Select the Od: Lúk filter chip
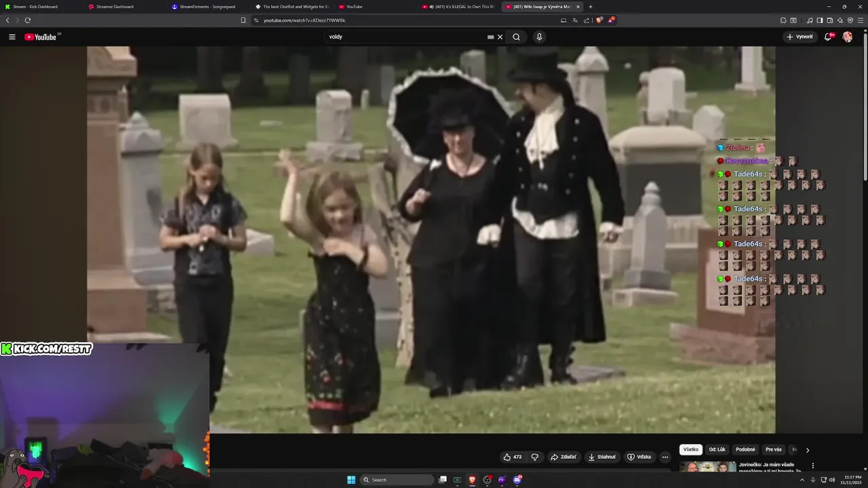Viewport: 868px width, 488px height. coord(717,449)
